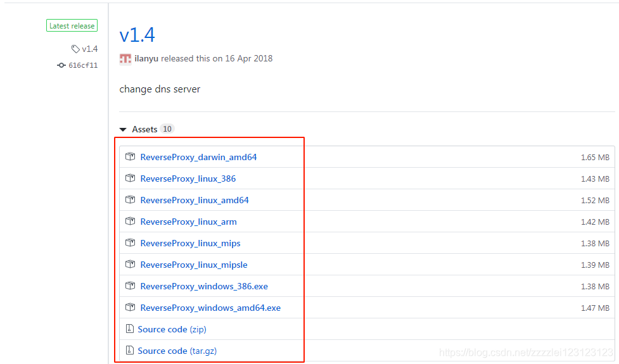
Task: Click the package icon beside ReverseProxy_linux_386
Action: pos(131,179)
